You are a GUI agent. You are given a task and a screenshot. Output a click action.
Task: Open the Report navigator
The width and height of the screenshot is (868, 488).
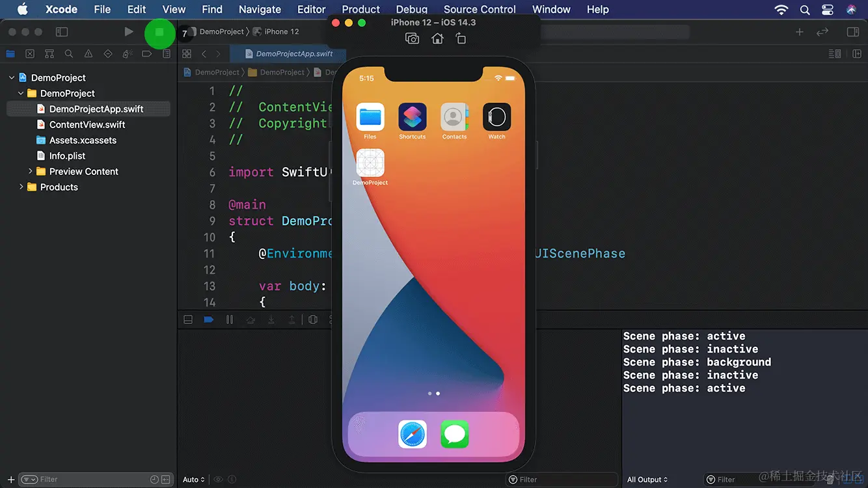click(x=167, y=54)
